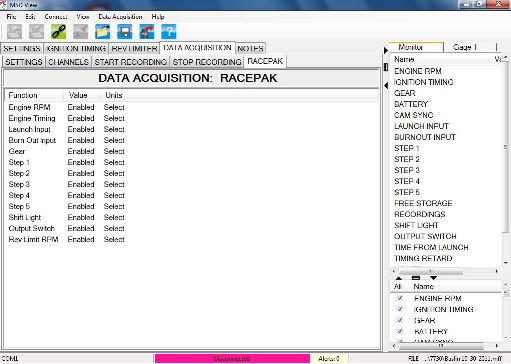Click the Alerts: 0 status field
This screenshot has height=364, width=511.
[329, 359]
